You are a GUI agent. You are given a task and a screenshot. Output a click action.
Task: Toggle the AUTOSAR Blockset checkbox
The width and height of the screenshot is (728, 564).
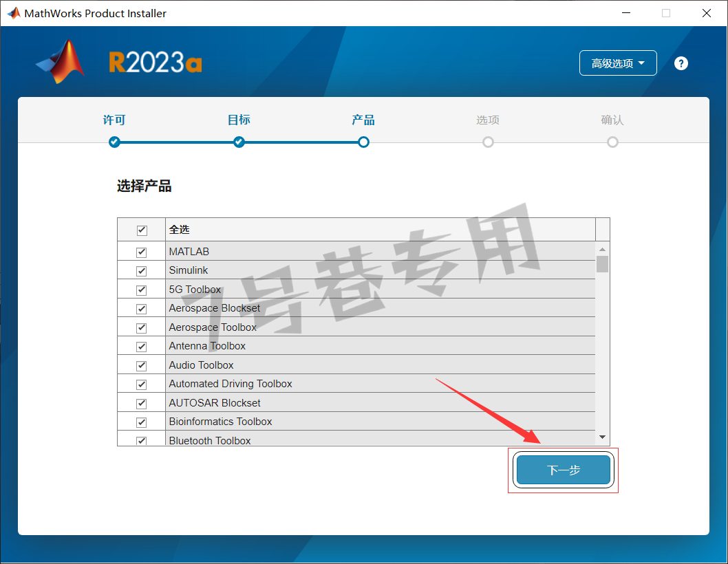coord(142,403)
